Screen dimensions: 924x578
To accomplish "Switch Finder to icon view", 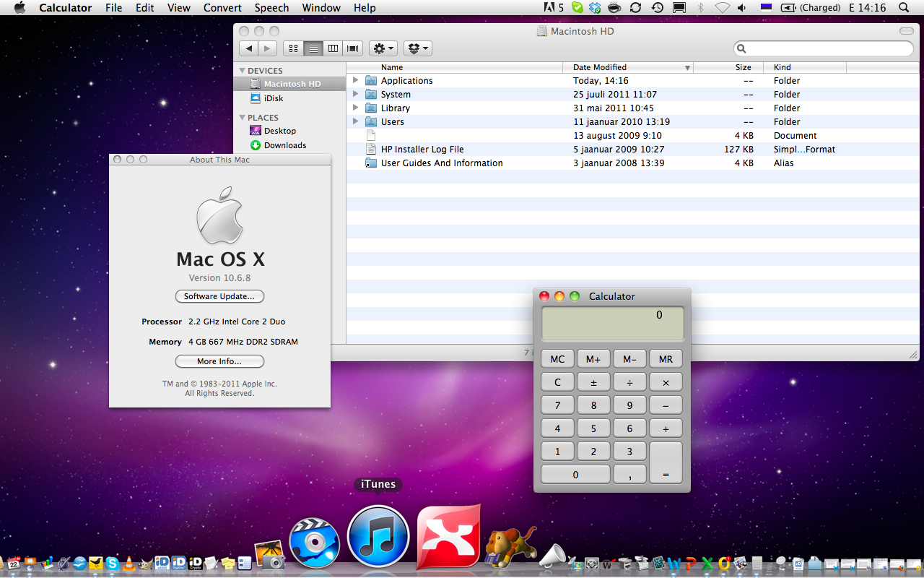I will tap(293, 48).
